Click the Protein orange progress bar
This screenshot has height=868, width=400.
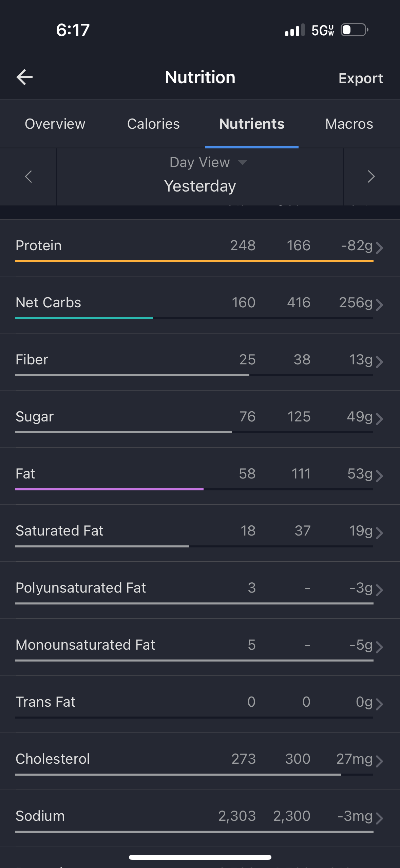pyautogui.click(x=194, y=261)
